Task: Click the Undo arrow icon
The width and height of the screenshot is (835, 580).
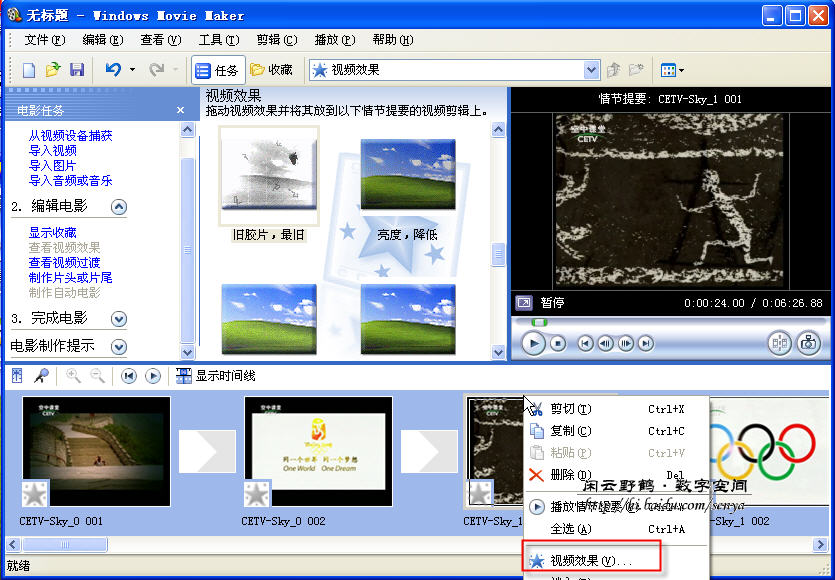Action: [x=112, y=70]
